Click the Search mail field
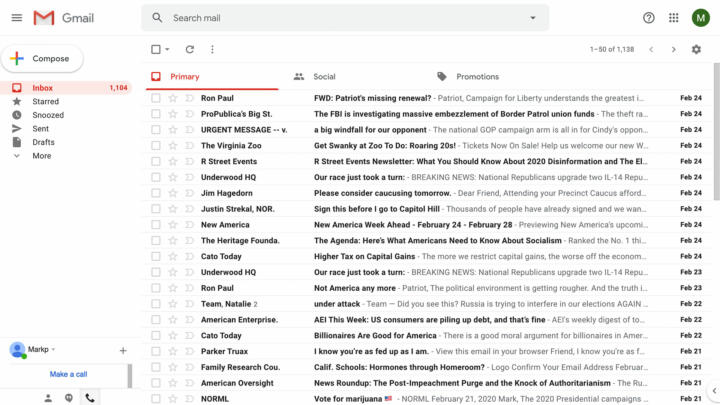 pyautogui.click(x=345, y=18)
